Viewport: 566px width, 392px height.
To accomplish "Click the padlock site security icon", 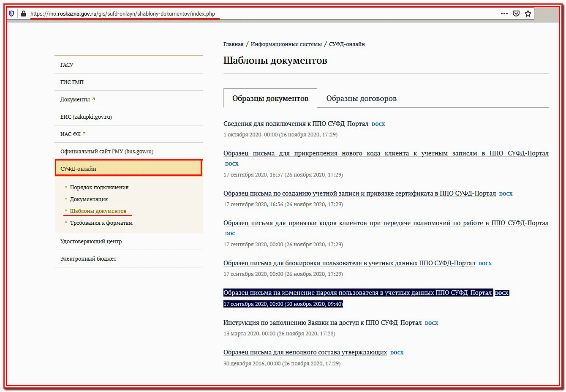I will 23,14.
